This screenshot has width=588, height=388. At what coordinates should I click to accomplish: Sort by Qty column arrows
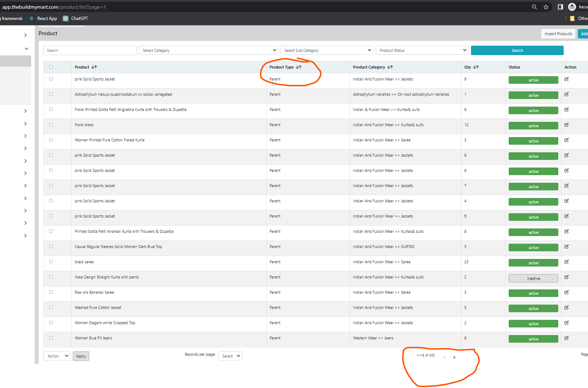coord(476,67)
